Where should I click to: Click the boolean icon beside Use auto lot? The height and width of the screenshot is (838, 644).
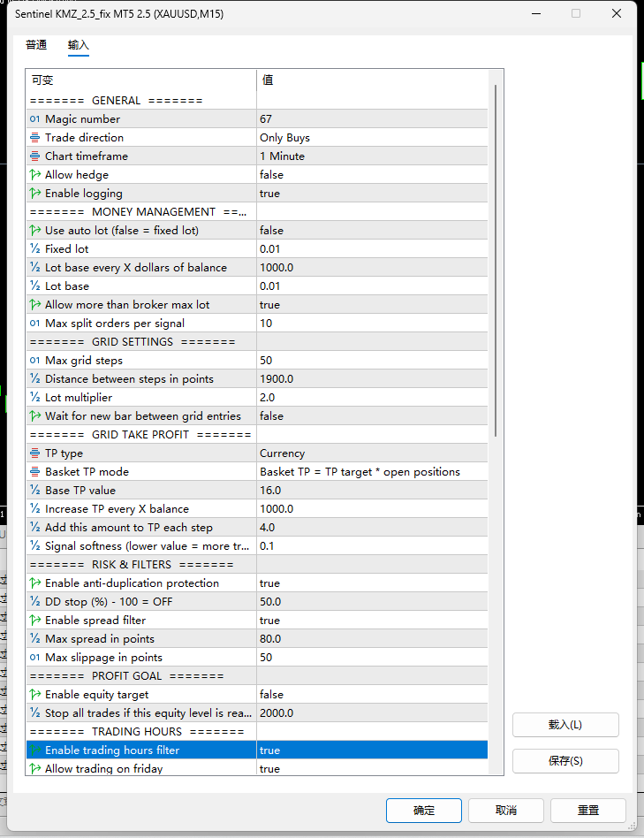click(34, 231)
